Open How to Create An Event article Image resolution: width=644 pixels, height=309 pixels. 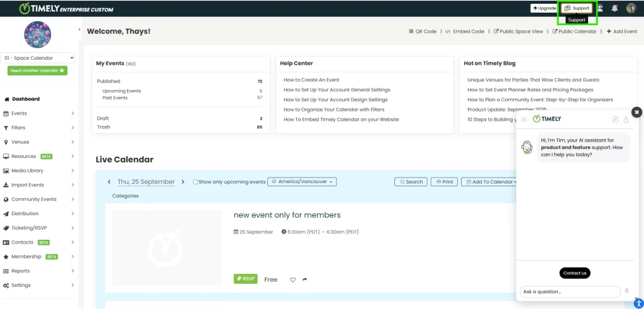pos(311,80)
